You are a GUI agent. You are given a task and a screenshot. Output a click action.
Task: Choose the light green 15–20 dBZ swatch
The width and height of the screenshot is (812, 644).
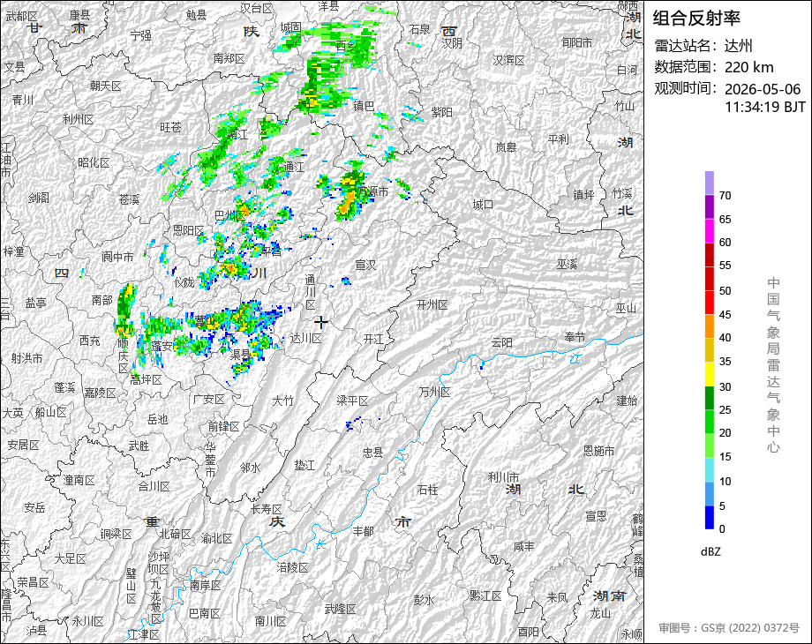click(x=710, y=446)
